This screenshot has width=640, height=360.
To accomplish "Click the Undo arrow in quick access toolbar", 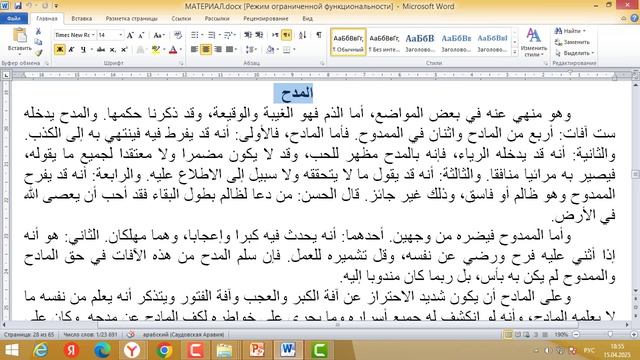I will click(29, 6).
